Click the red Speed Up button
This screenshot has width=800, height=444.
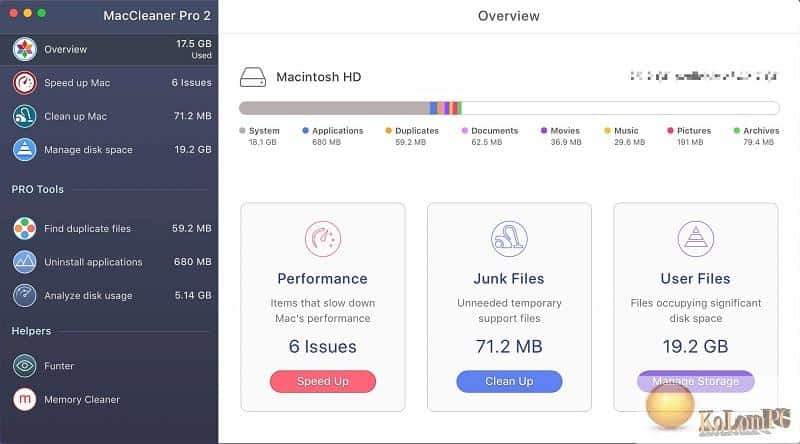point(322,381)
